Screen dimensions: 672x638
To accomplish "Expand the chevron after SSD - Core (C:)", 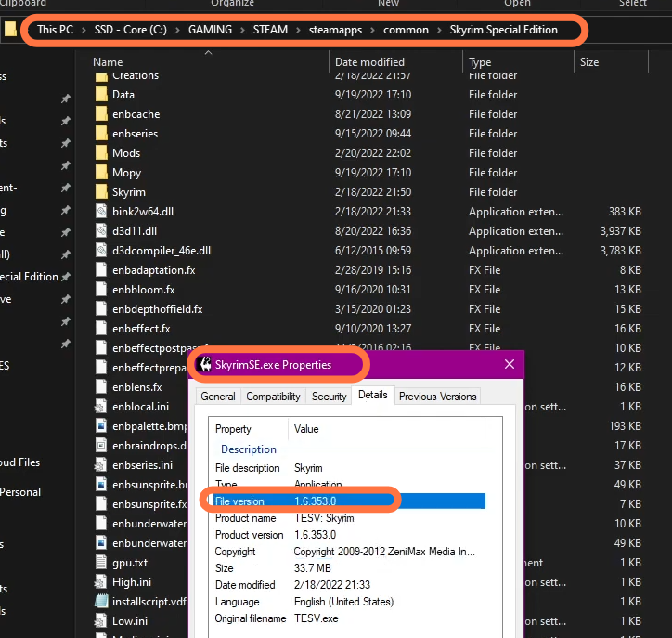I will (x=177, y=30).
